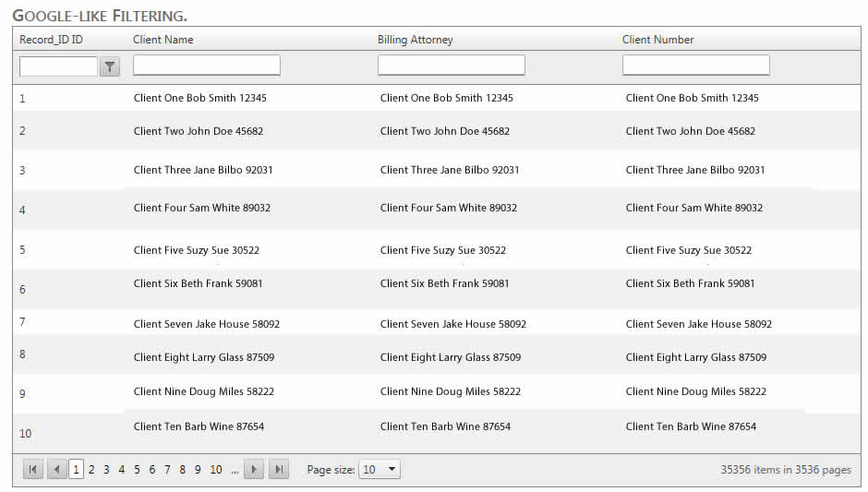Viewport: 868px width, 492px height.
Task: Go to page 5 in the pager
Action: (137, 470)
